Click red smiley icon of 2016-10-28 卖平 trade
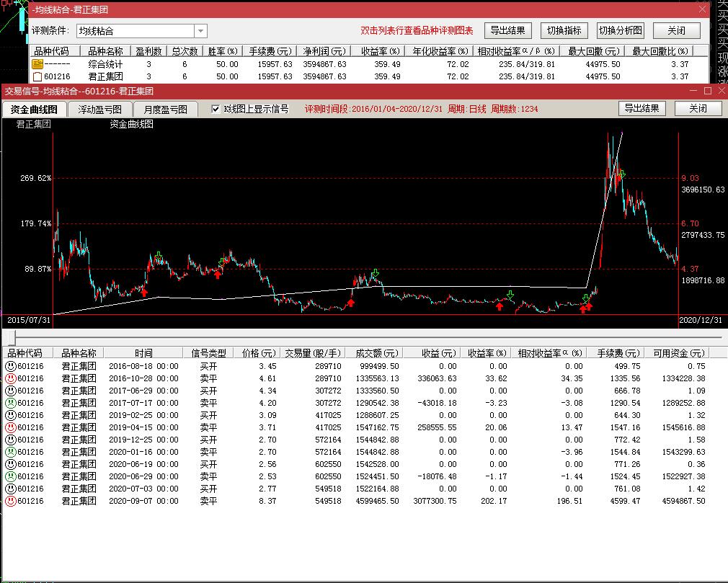 pos(11,378)
